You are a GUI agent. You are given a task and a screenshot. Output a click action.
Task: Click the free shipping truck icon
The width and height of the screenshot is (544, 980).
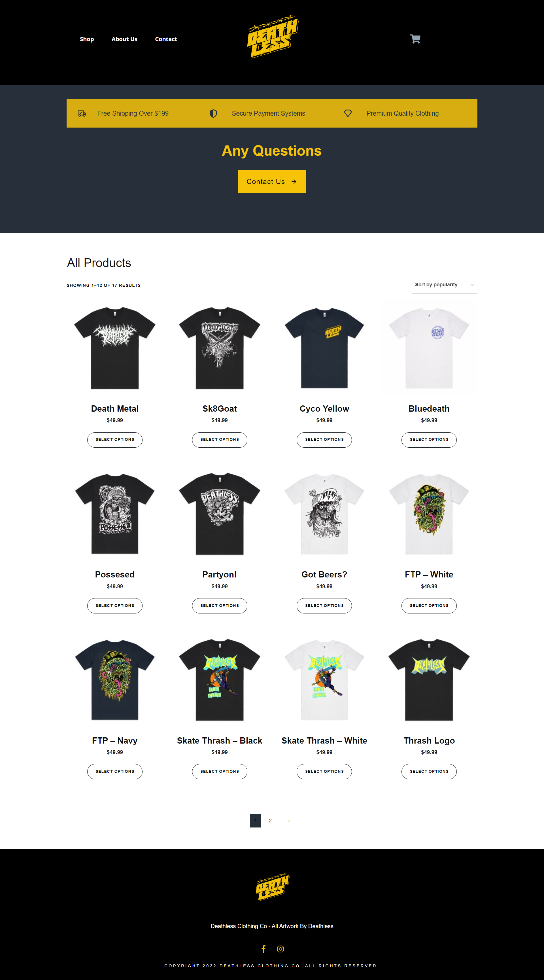point(82,113)
